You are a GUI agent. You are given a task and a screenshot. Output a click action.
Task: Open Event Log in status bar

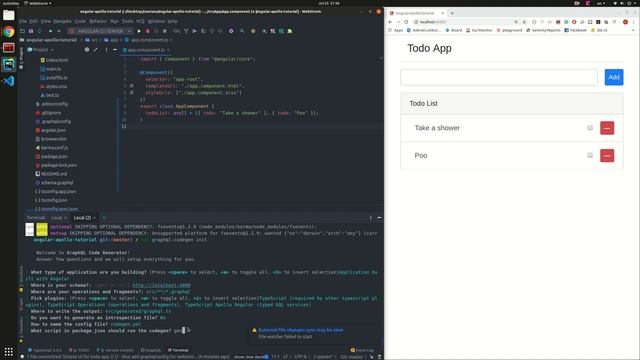click(362, 350)
